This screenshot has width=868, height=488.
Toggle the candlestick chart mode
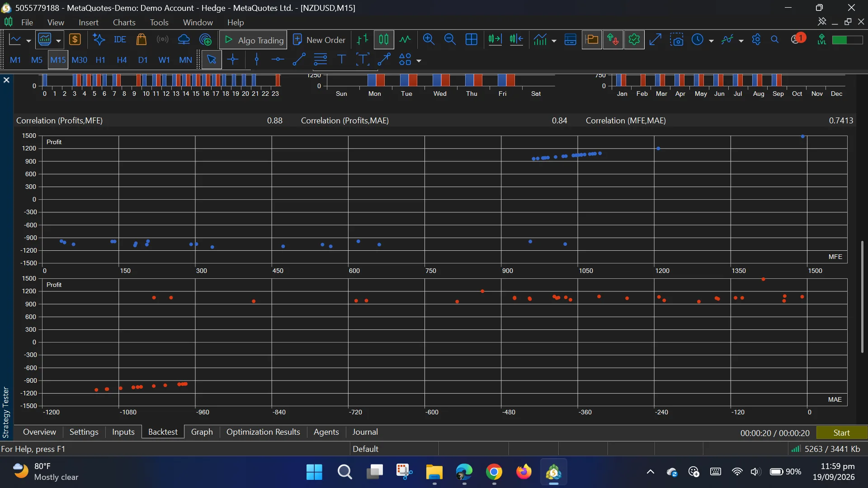click(383, 40)
